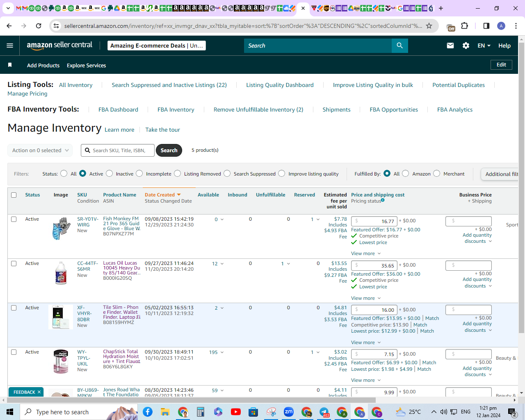Viewport: 525px width, 420px height.
Task: Click the Amazon Seller Central logo
Action: click(59, 46)
